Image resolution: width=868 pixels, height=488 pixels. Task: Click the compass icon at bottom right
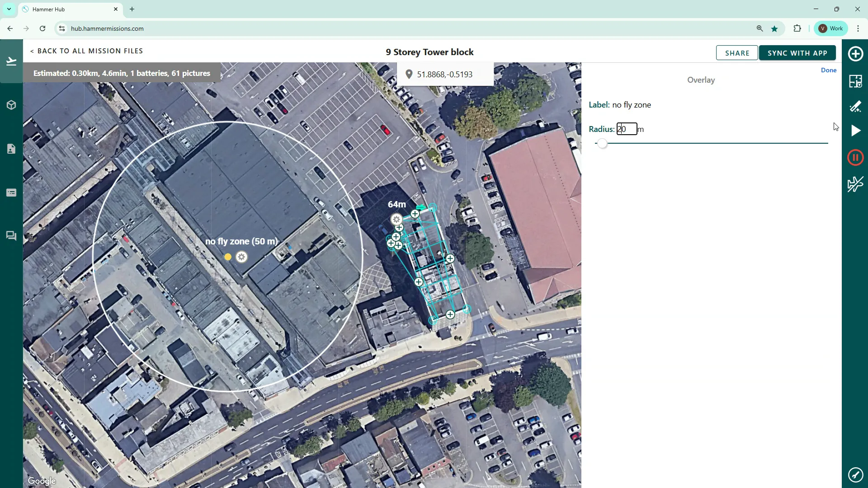[x=855, y=474]
